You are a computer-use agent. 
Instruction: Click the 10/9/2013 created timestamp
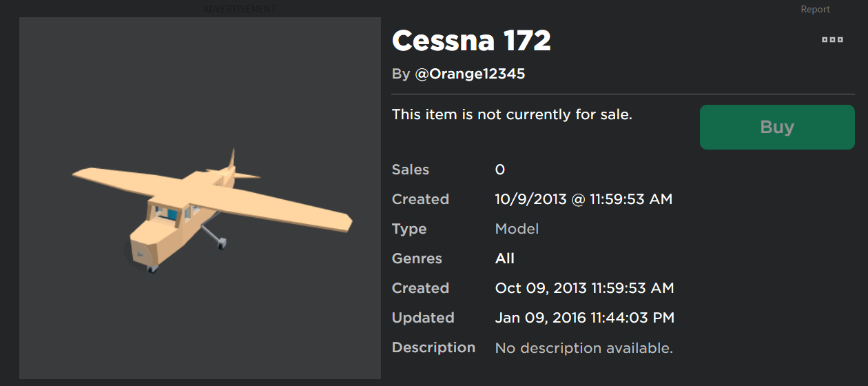tap(583, 199)
